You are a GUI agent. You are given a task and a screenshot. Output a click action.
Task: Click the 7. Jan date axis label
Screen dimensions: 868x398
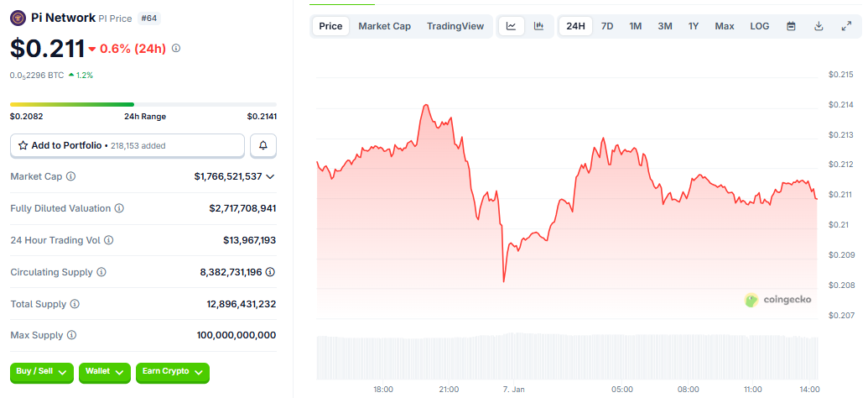click(x=512, y=389)
